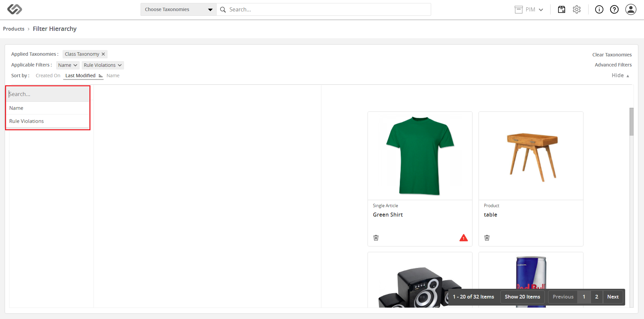644x319 pixels.
Task: Sort by Name
Action: tap(113, 76)
